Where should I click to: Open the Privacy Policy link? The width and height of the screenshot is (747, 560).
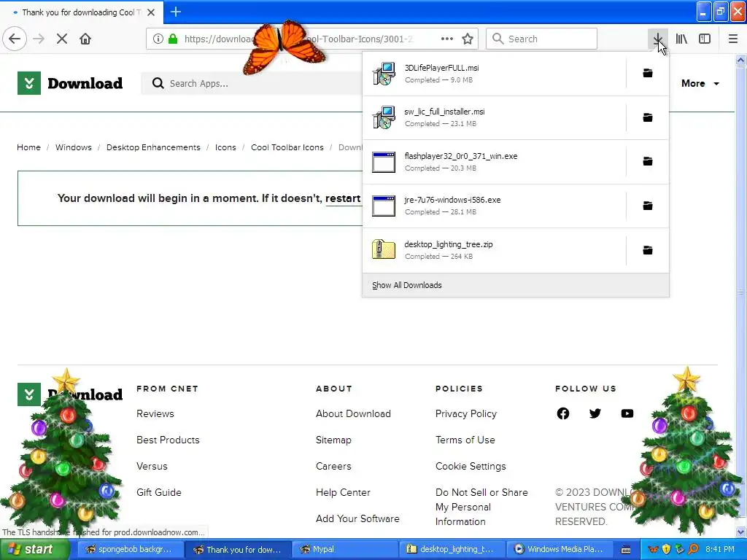pyautogui.click(x=466, y=413)
